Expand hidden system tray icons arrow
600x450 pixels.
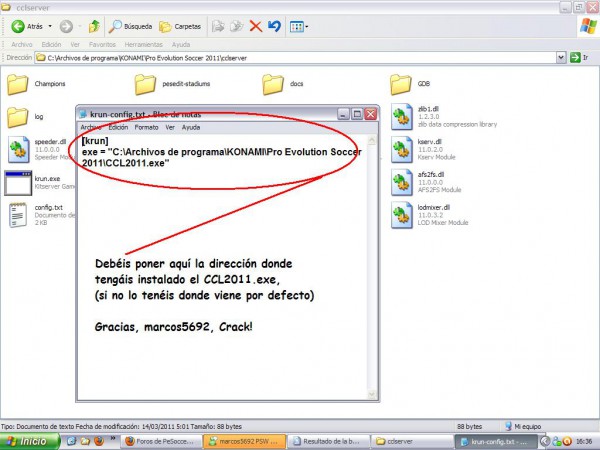[x=545, y=442]
